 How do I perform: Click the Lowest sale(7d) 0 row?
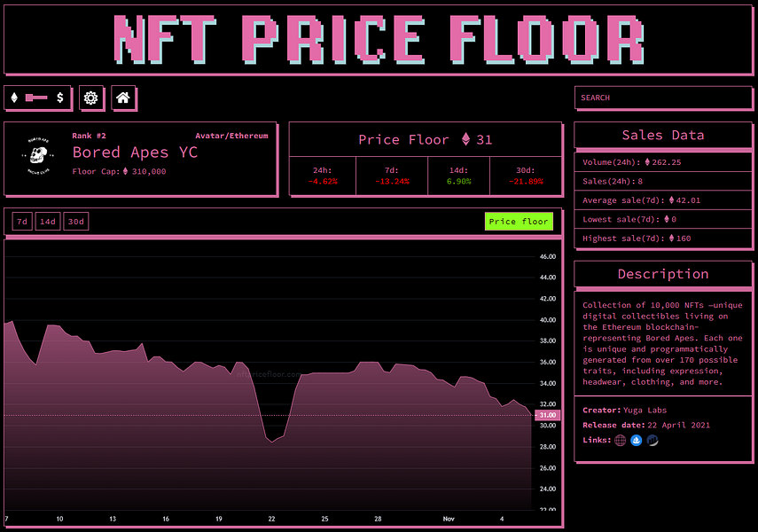click(663, 219)
